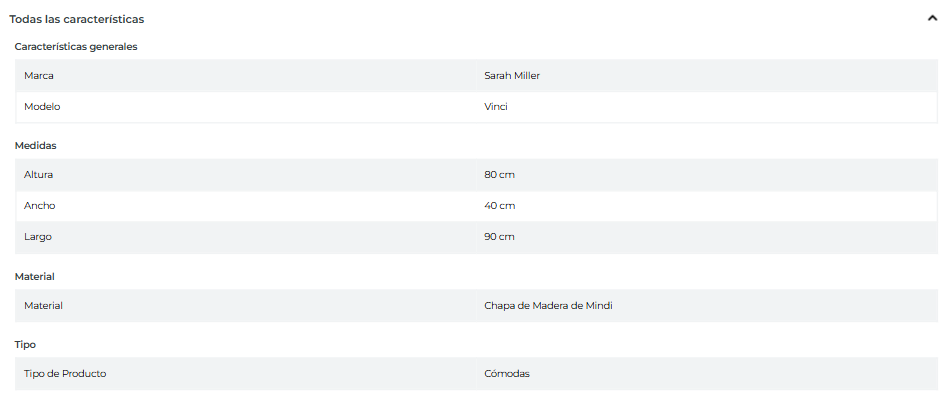This screenshot has height=403, width=947.
Task: Click the Ancho row label
Action: click(x=40, y=206)
